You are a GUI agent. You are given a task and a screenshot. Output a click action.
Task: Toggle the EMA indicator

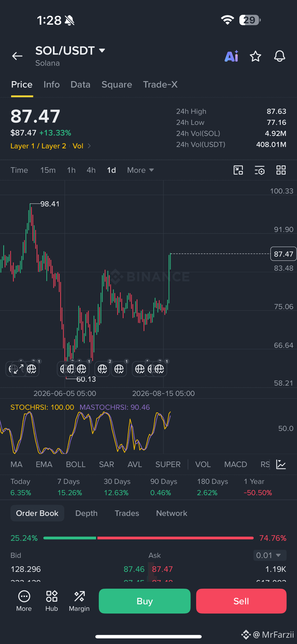[x=44, y=464]
